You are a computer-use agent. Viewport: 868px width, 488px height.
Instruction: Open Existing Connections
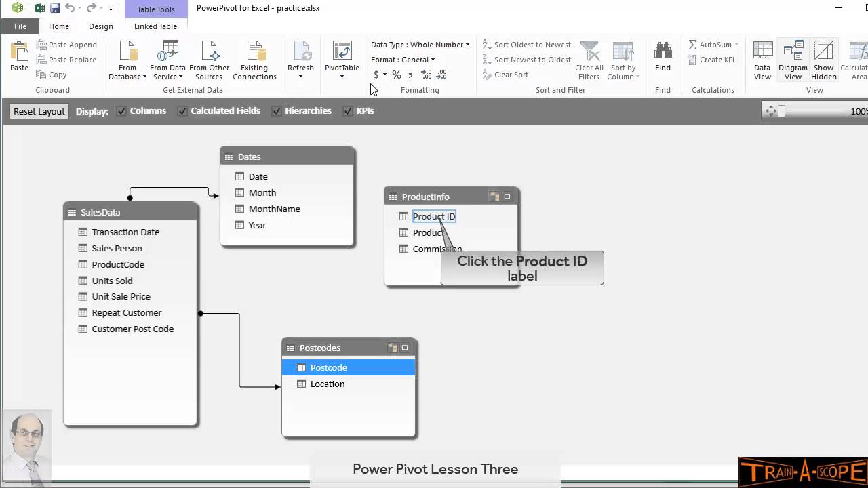(254, 60)
